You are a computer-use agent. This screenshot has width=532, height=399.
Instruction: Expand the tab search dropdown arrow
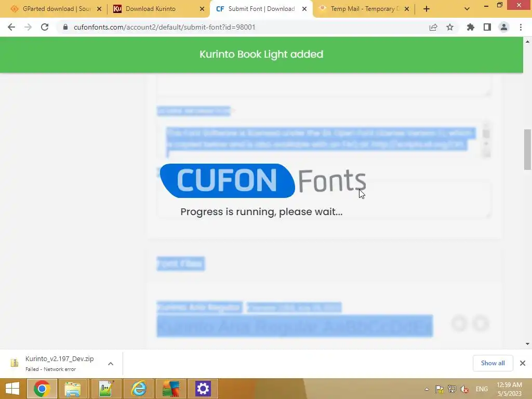[x=467, y=9]
